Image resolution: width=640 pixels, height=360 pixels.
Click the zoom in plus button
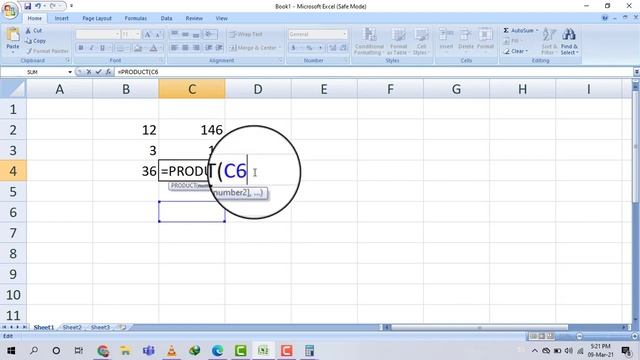[634, 336]
